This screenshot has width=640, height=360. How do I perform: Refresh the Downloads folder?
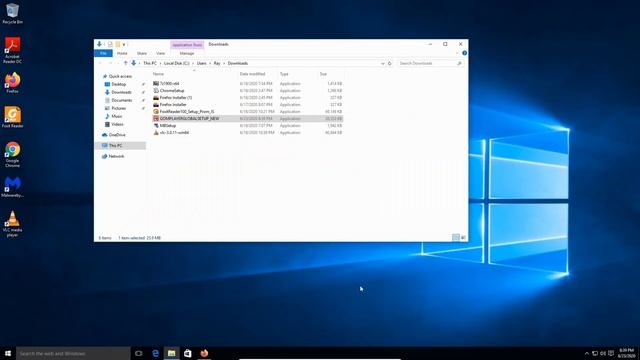389,63
